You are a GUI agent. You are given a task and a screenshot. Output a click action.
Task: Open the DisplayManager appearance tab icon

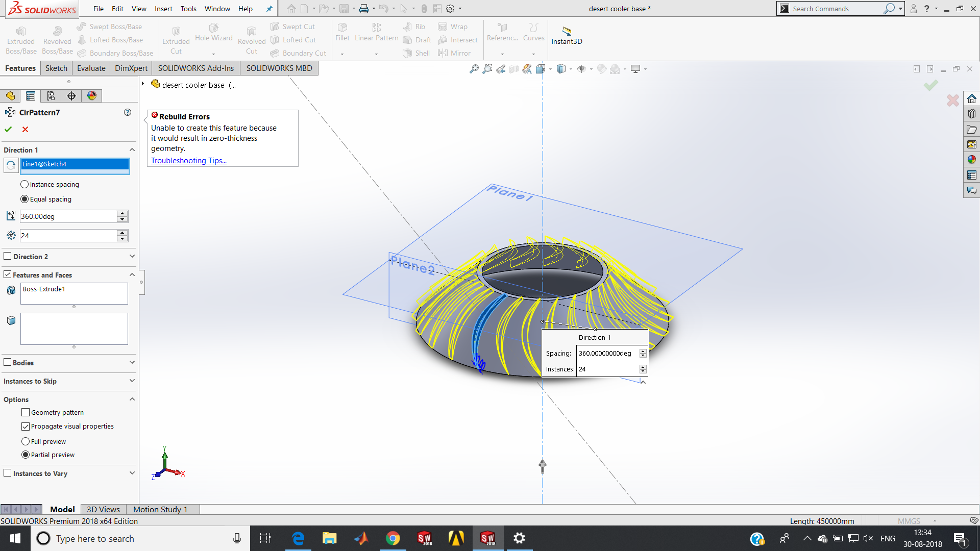click(92, 96)
